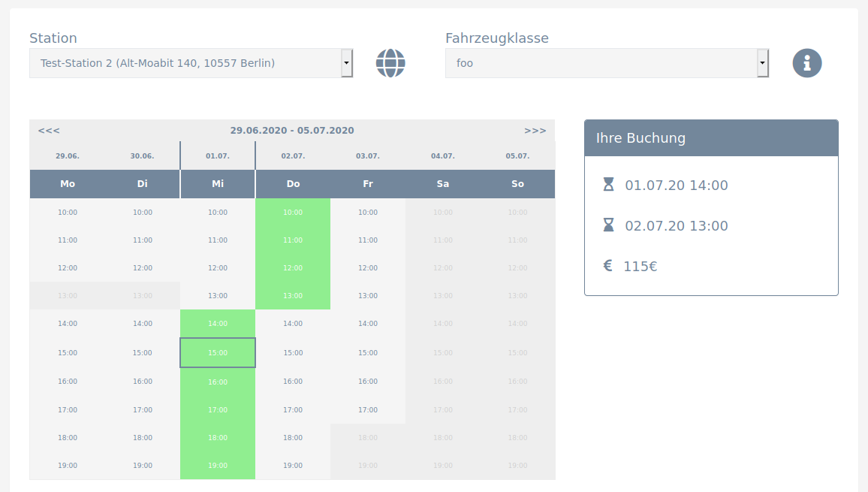Click the 02.07. date header
868x492 pixels.
(293, 156)
